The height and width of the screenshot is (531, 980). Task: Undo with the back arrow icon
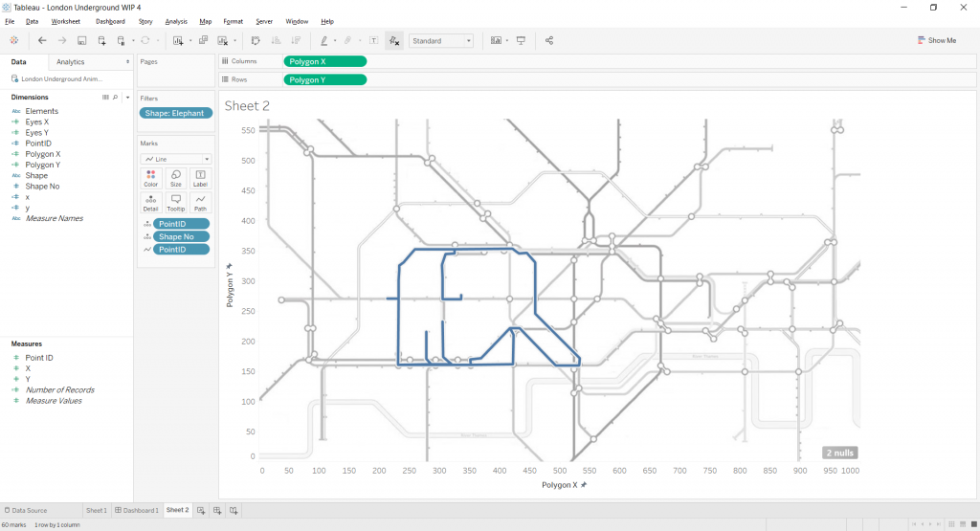[42, 40]
